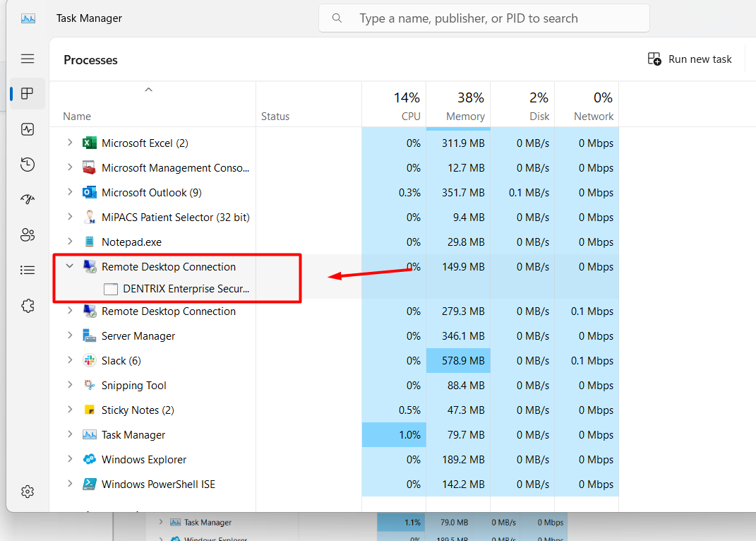Viewport: 756px width, 541px height.
Task: Expand the Slack (6) group
Action: click(70, 359)
